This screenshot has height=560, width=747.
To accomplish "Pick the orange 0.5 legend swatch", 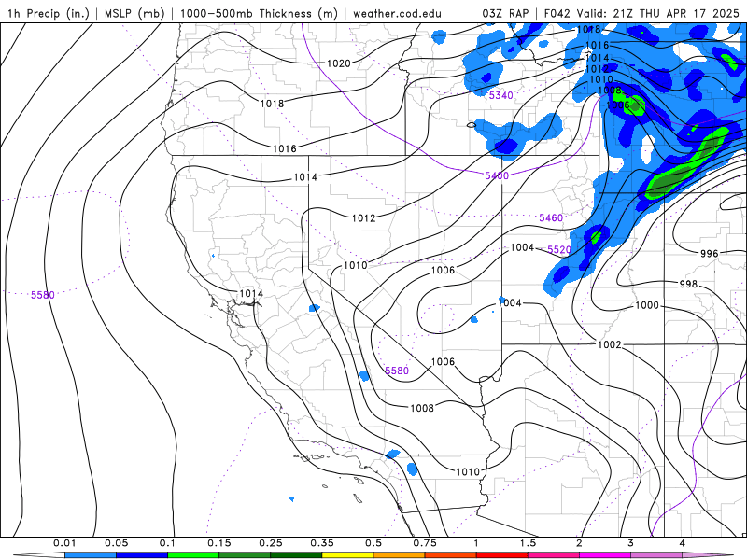I will (400, 555).
